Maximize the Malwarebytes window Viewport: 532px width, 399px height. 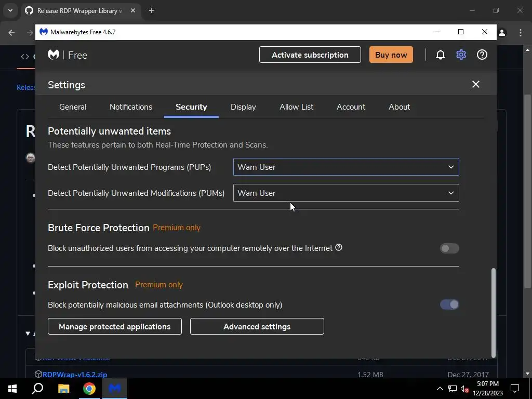[461, 32]
